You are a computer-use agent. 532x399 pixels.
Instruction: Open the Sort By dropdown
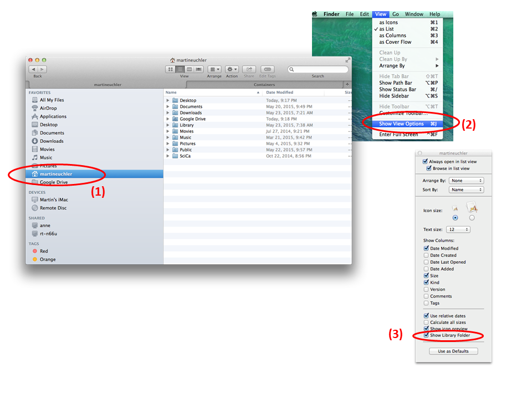(466, 190)
